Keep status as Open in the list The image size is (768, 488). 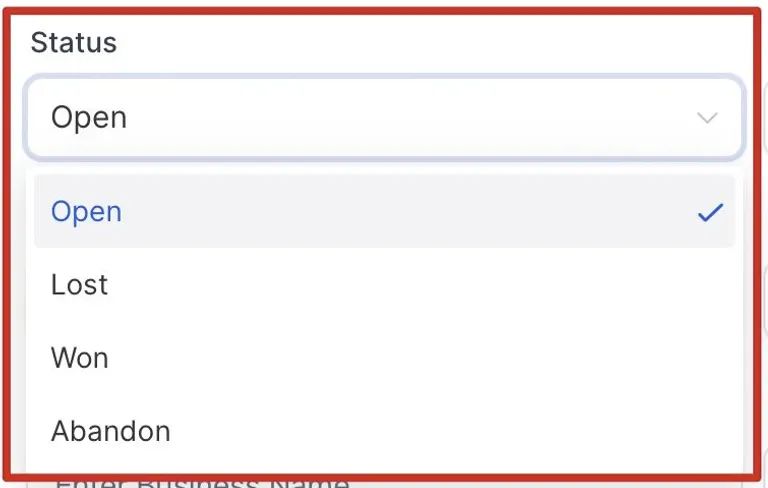pos(384,211)
